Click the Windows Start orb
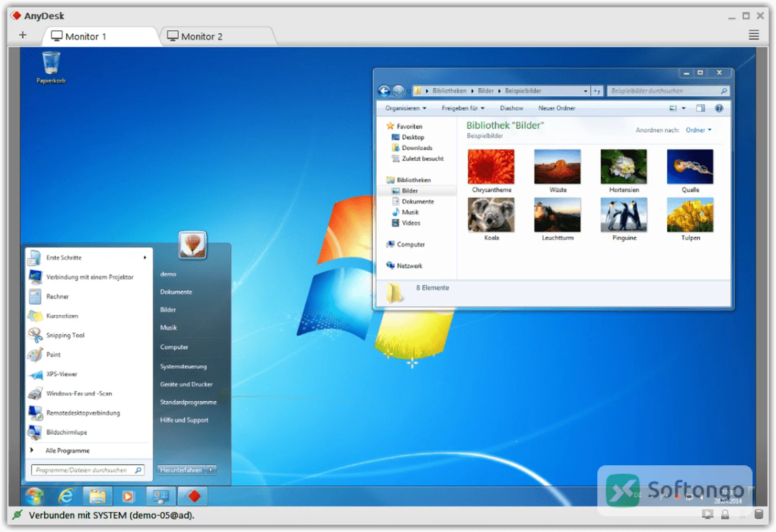776x532 pixels. click(34, 496)
